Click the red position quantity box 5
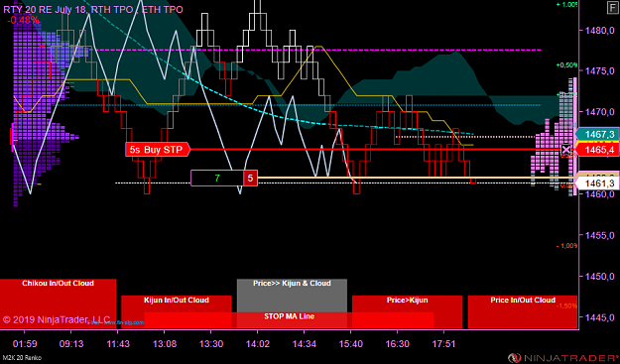Image resolution: width=620 pixels, height=364 pixels. pos(250,178)
